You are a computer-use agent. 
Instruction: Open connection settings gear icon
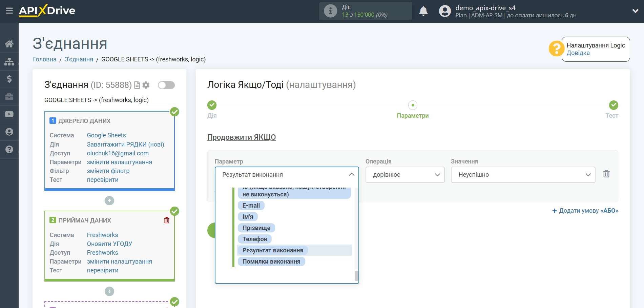click(146, 85)
